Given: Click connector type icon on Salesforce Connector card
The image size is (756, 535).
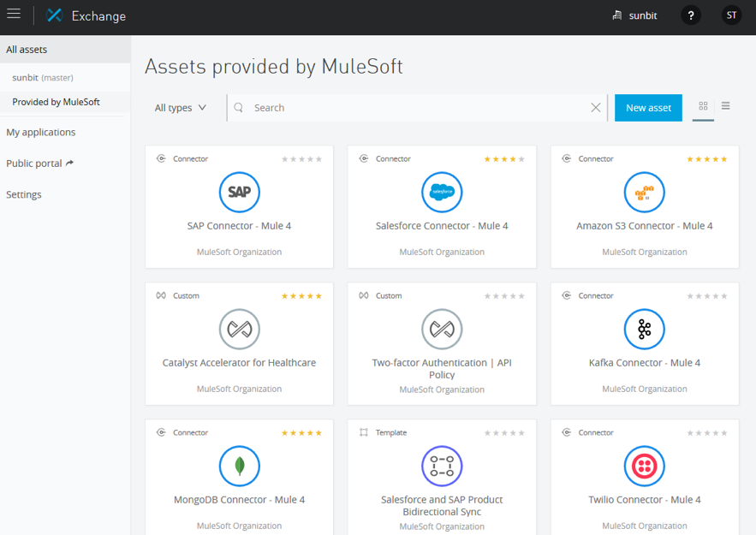Looking at the screenshot, I should [x=364, y=158].
